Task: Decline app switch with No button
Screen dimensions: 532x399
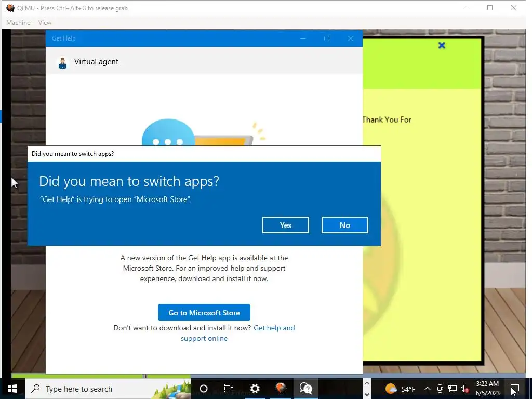Action: coord(345,225)
